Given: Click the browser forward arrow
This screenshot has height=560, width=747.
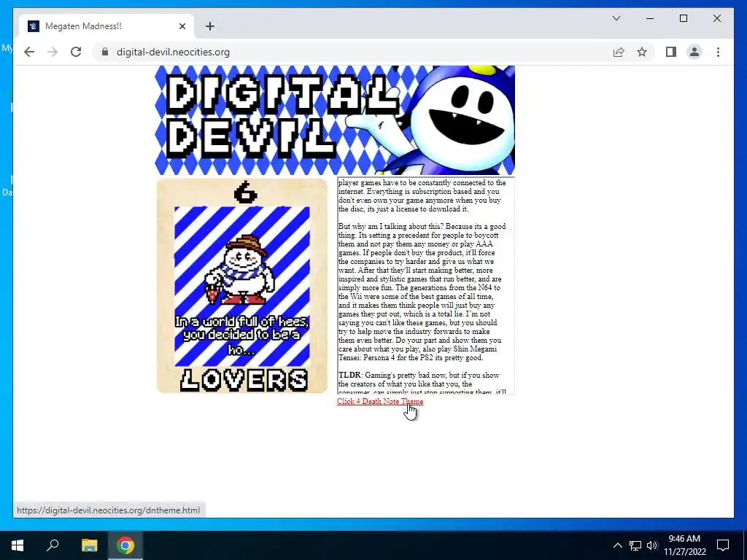Looking at the screenshot, I should pyautogui.click(x=53, y=52).
